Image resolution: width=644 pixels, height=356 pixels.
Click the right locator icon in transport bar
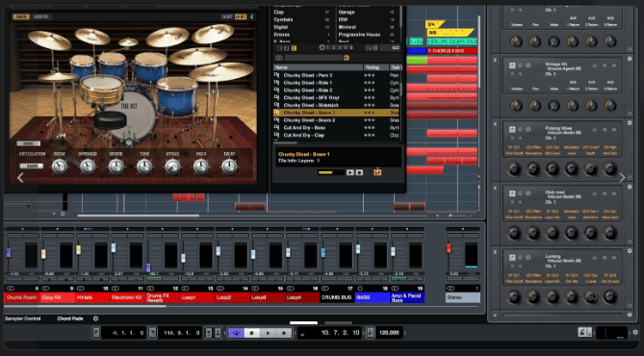pos(152,332)
